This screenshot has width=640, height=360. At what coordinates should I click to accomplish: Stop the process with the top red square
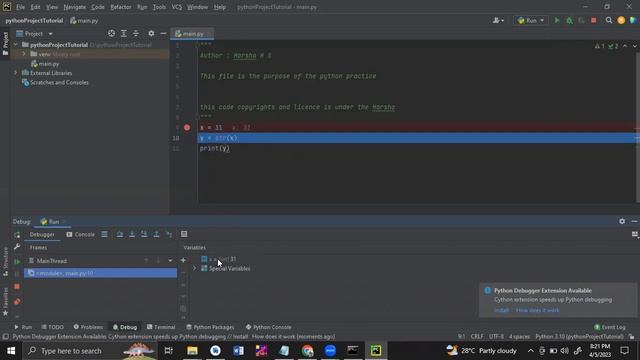click(x=593, y=20)
